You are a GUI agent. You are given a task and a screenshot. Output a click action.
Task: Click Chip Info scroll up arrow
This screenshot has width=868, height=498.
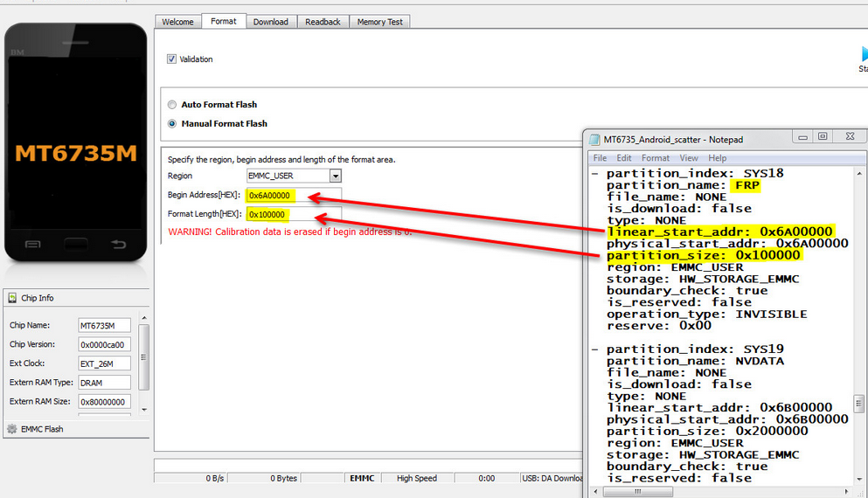pyautogui.click(x=144, y=318)
